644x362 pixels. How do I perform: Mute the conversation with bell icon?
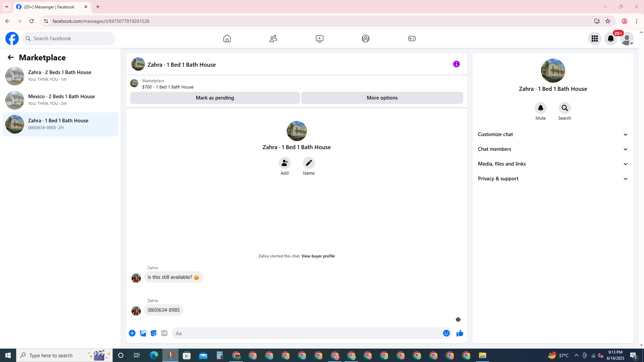point(540,108)
